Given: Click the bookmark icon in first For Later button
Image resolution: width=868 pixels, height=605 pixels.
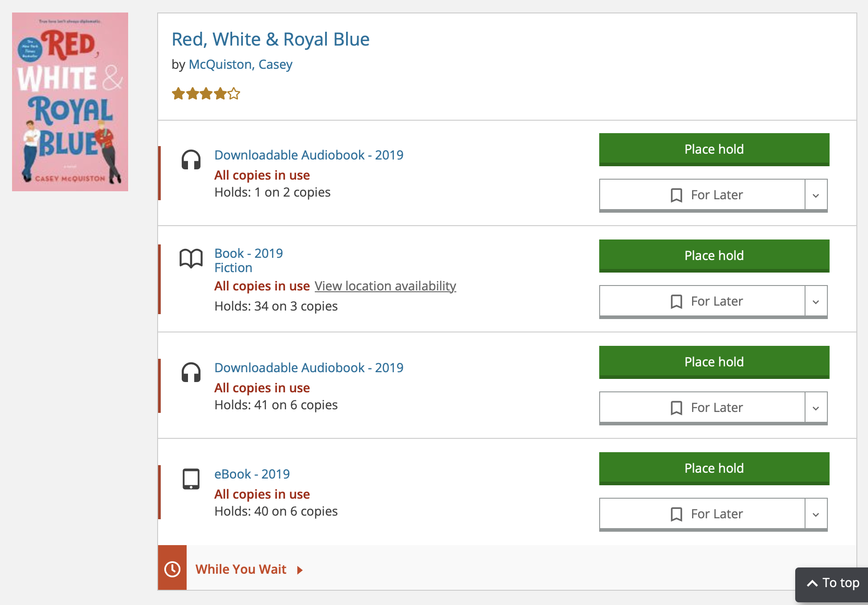Looking at the screenshot, I should (x=676, y=195).
